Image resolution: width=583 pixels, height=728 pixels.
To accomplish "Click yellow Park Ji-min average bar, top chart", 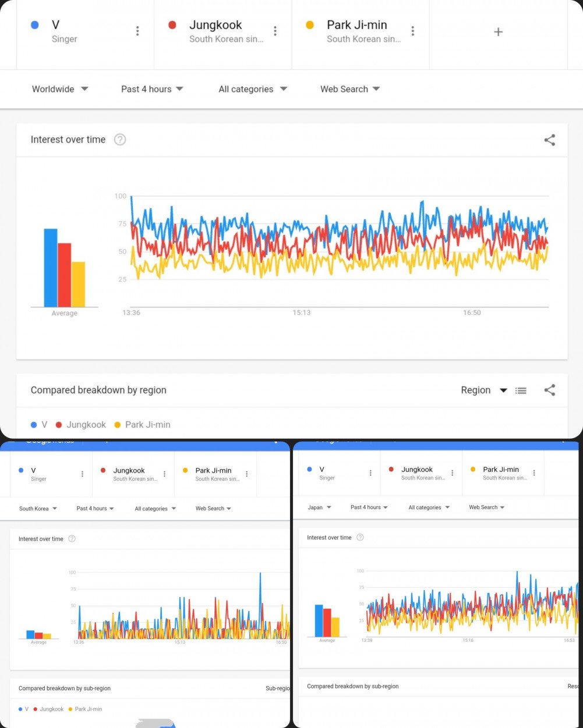I will pos(79,284).
